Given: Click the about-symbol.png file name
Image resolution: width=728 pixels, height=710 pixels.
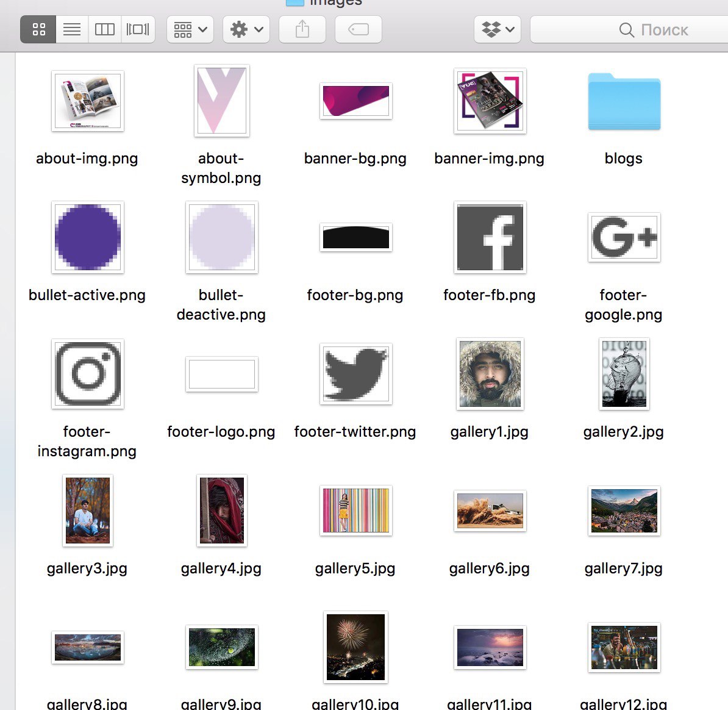Looking at the screenshot, I should 221,168.
